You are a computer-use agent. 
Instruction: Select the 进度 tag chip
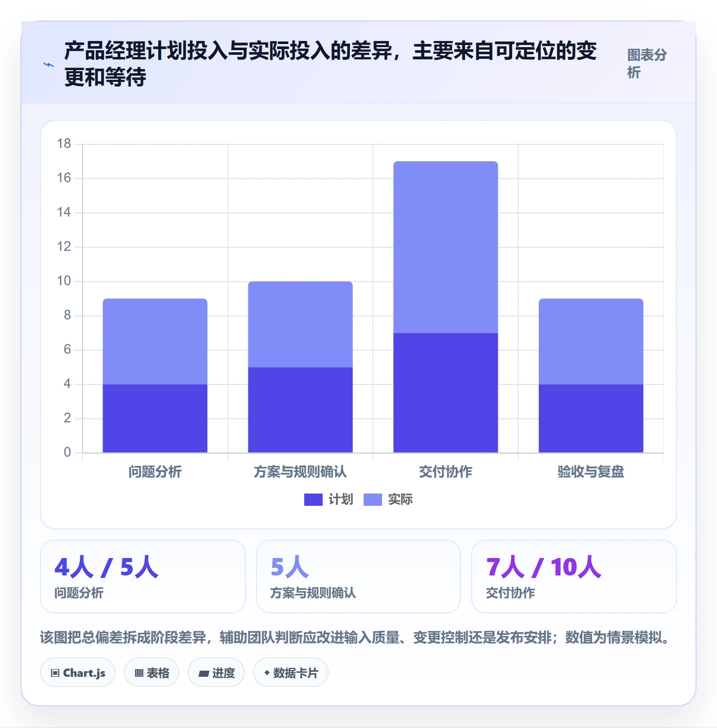click(216, 673)
